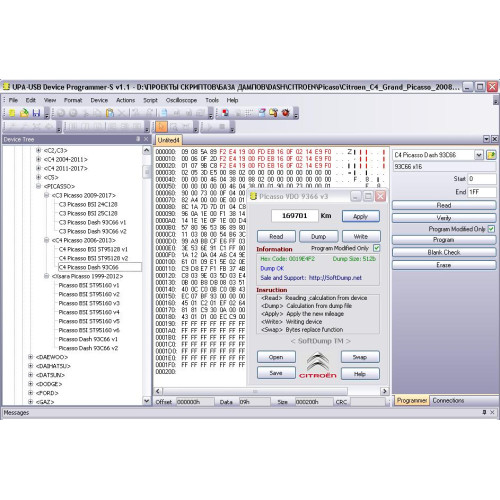Click the Open file folder icon
This screenshot has height=500, width=500.
tap(24, 113)
